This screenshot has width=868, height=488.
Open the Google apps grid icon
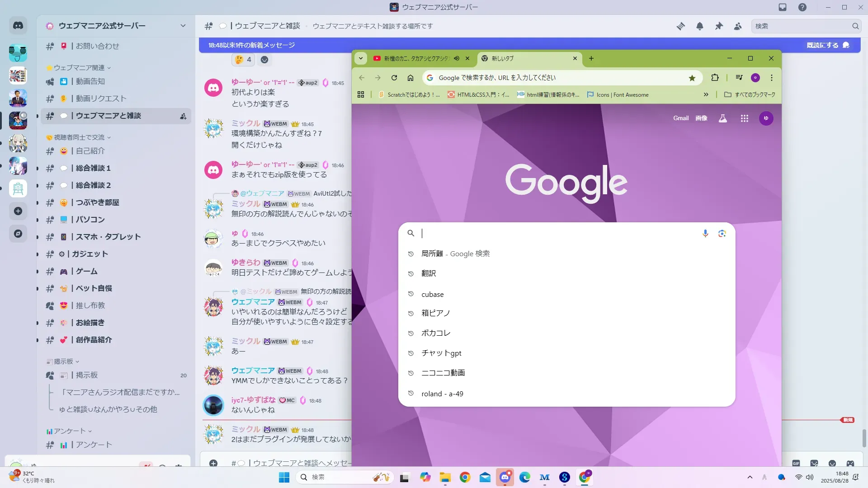point(744,118)
